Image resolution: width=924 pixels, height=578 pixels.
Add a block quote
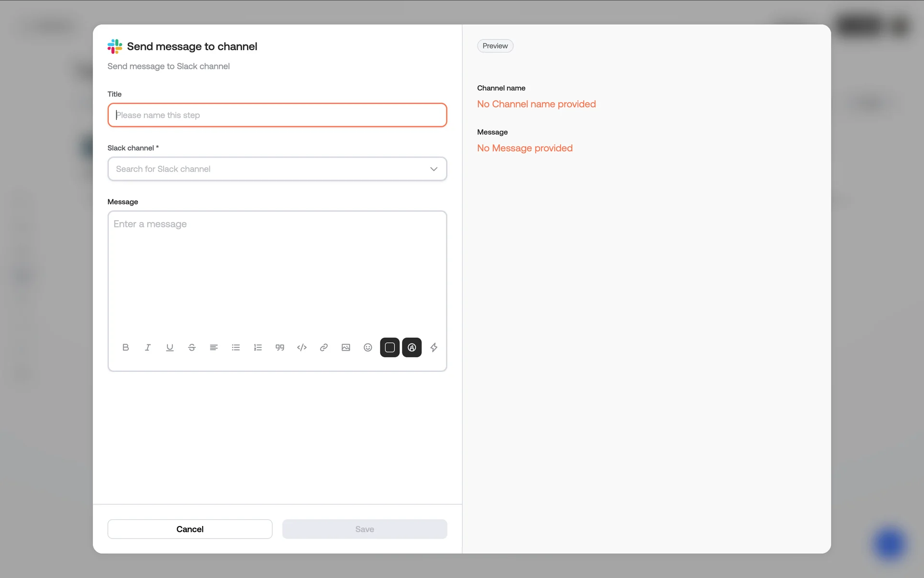[280, 347]
